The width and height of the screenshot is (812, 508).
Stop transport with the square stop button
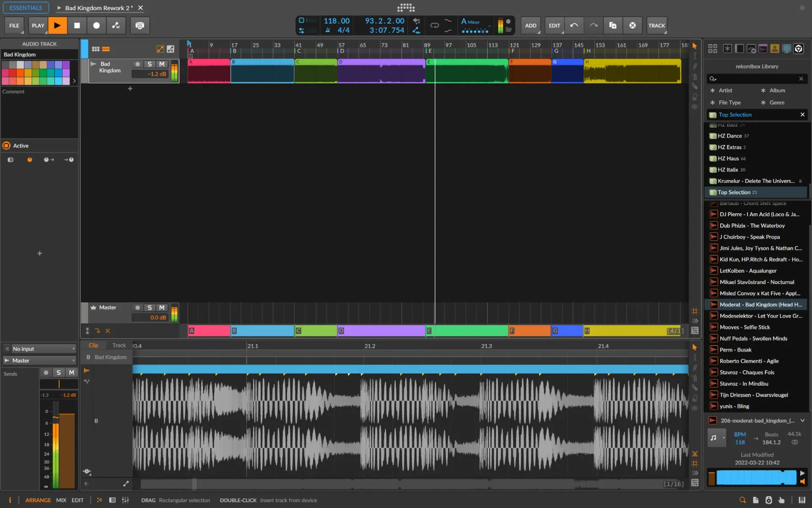click(x=77, y=25)
